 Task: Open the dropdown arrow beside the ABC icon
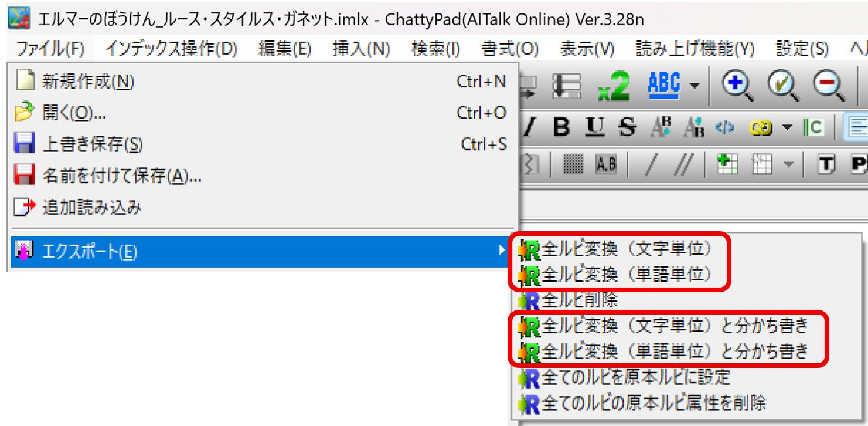(694, 86)
